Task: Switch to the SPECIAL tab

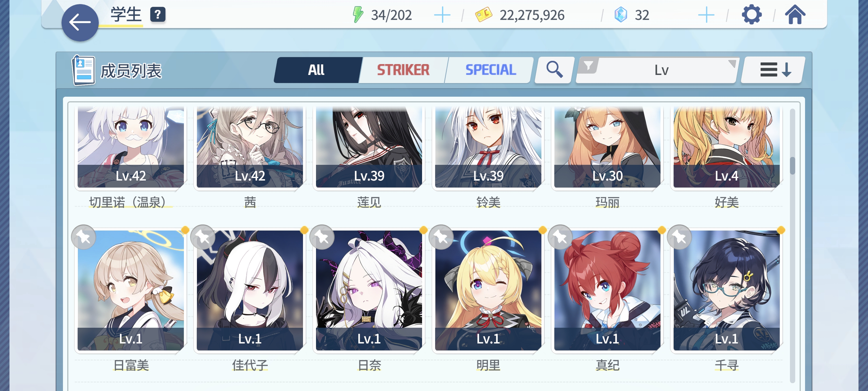Action: [490, 70]
